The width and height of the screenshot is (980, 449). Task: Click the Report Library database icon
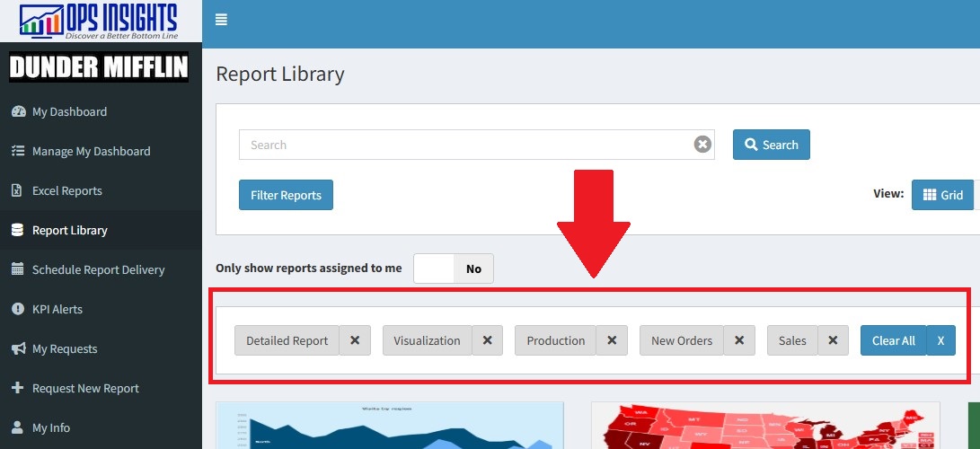17,230
